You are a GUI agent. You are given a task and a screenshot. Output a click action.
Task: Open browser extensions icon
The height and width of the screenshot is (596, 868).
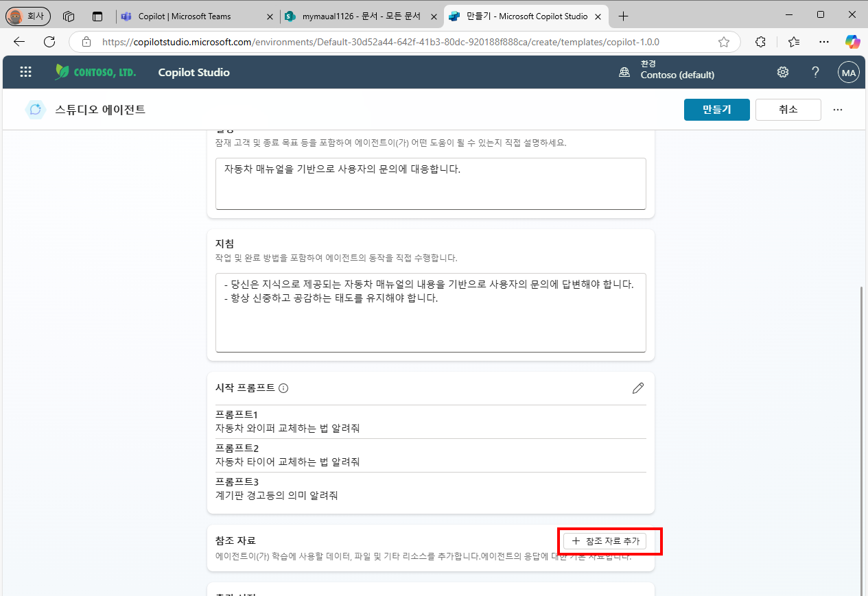coord(760,42)
